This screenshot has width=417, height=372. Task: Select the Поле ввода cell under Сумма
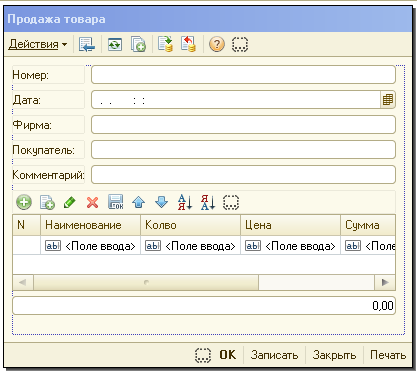pos(368,246)
